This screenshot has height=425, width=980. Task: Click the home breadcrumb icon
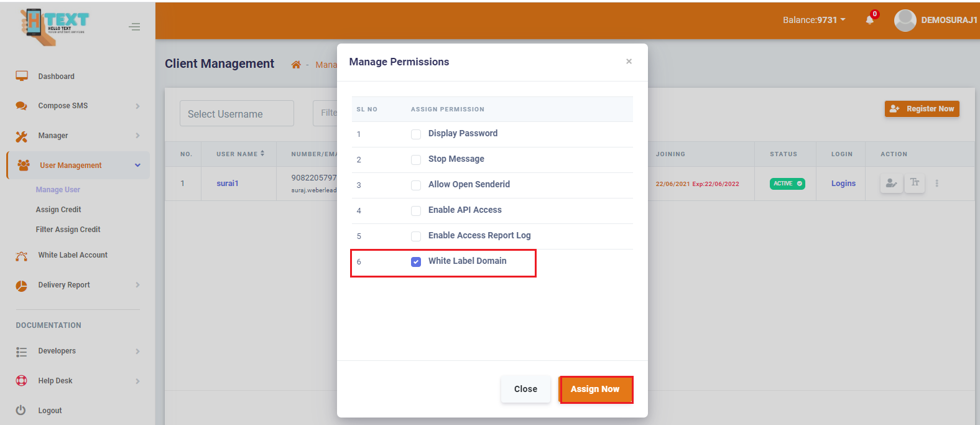(296, 65)
